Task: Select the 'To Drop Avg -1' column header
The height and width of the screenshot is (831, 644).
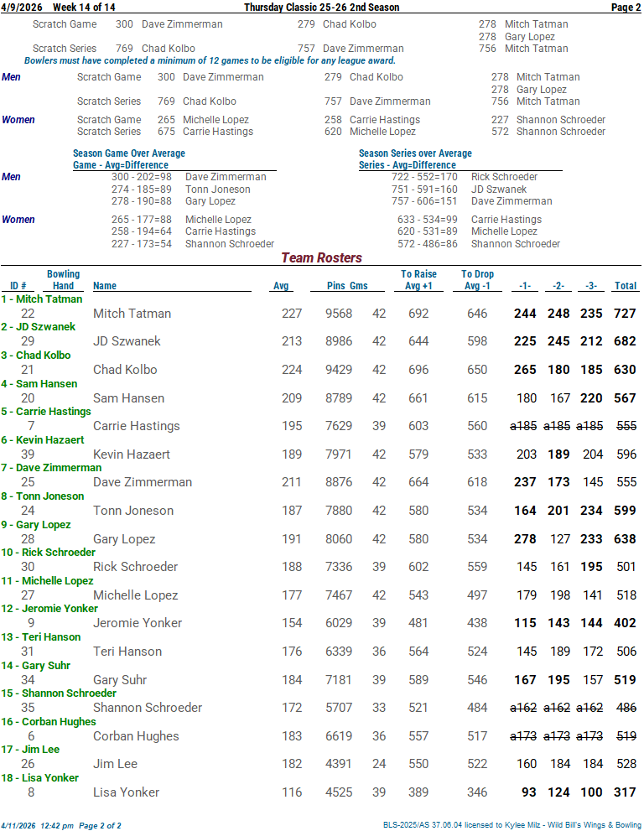Action: point(477,280)
